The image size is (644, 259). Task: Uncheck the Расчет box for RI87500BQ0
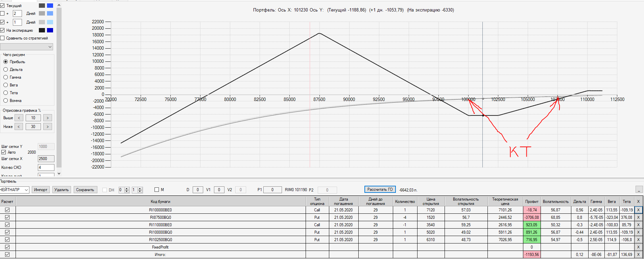click(7, 217)
